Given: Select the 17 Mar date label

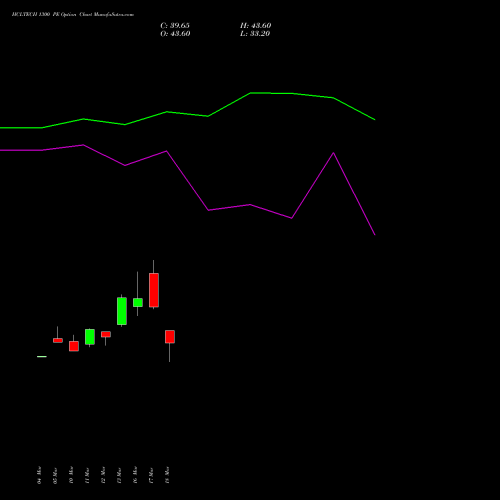Looking at the screenshot, I should pyautogui.click(x=151, y=475).
